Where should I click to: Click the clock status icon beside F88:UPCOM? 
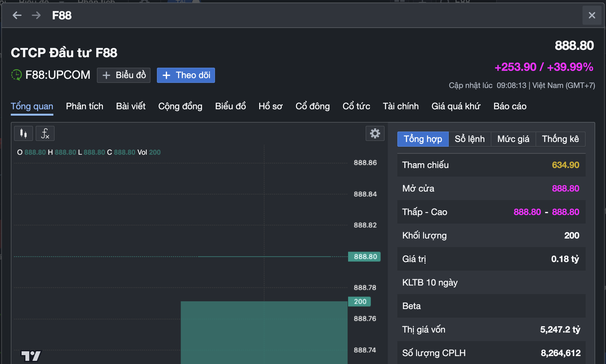tap(17, 75)
